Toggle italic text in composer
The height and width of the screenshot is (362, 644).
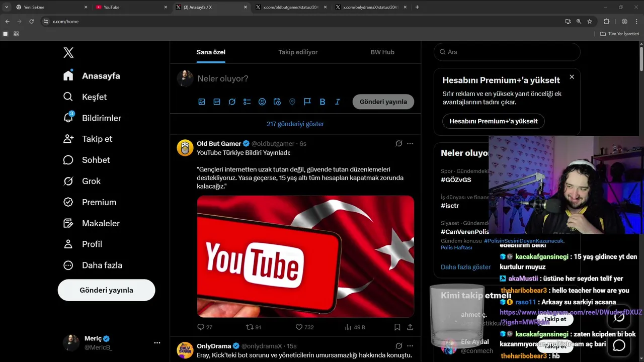[x=338, y=102]
